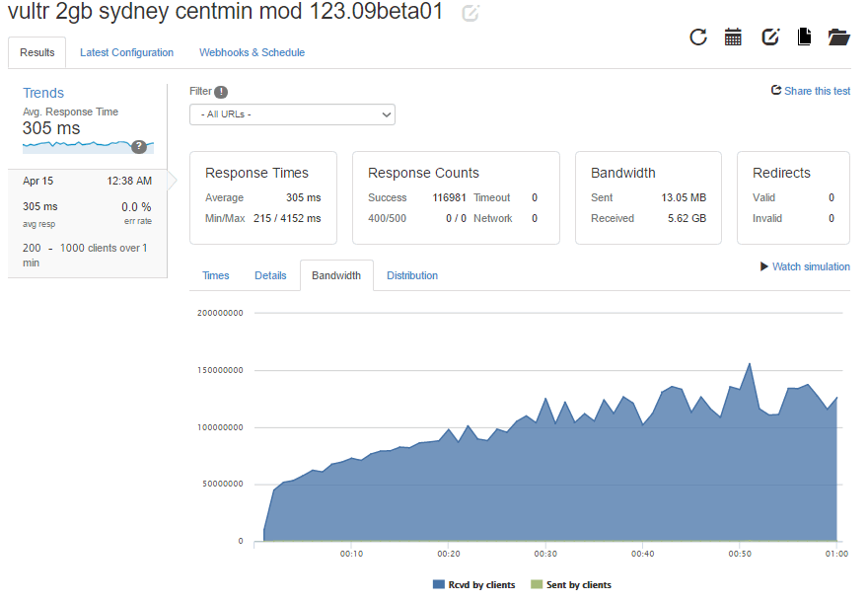Screen dimensions: 868x601
Task: Click the Watch simulation link
Action: pyautogui.click(x=811, y=266)
